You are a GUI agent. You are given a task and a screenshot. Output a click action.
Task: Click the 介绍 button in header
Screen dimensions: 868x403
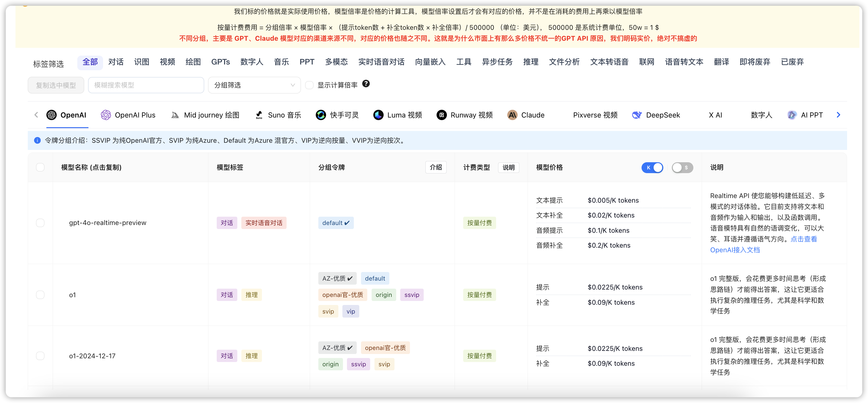click(x=436, y=167)
